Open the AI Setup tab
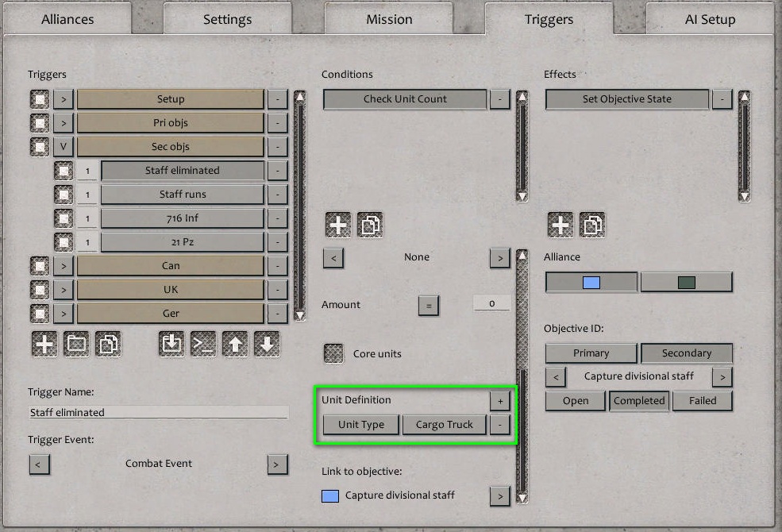This screenshot has width=782, height=532. click(711, 19)
